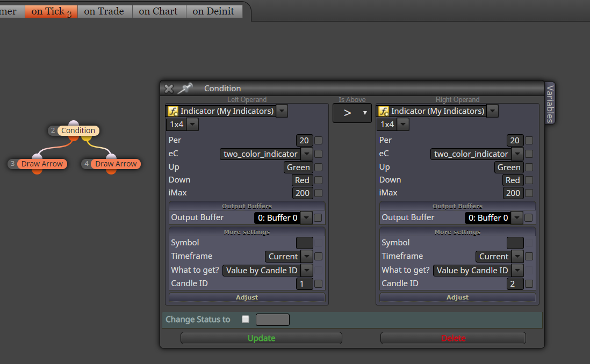The width and height of the screenshot is (590, 364).
Task: Open right operand Indicator type dropdown
Action: [x=493, y=111]
